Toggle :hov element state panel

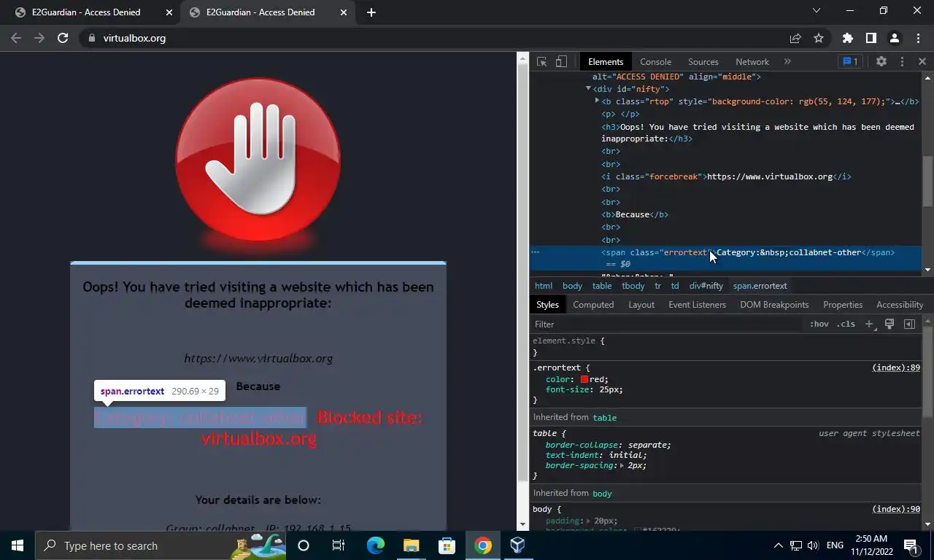tap(819, 324)
